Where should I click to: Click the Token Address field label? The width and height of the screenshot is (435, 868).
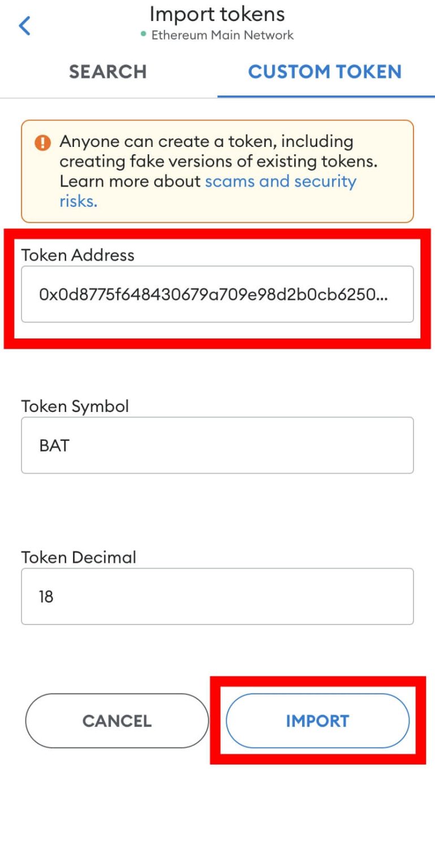(x=77, y=255)
